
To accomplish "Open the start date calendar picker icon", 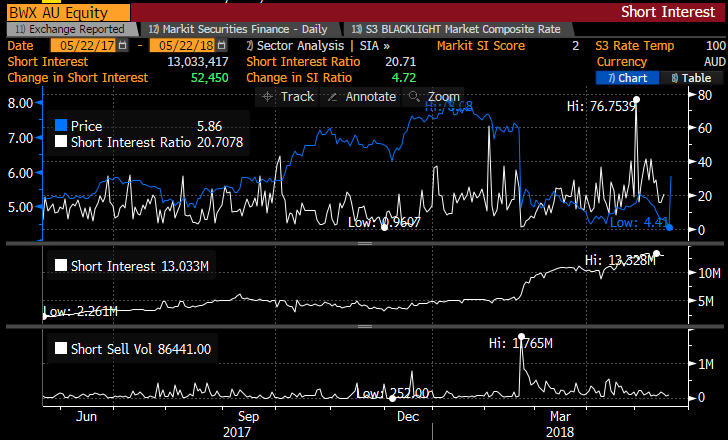I will click(123, 45).
